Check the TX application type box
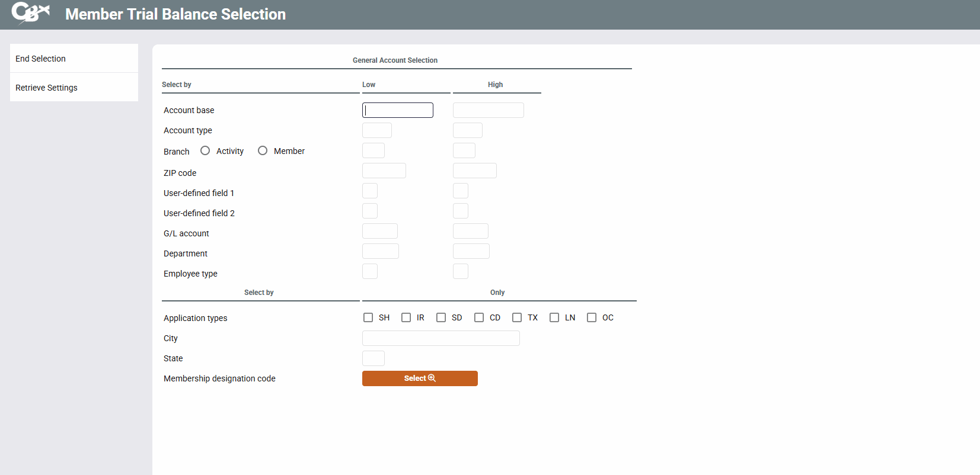The width and height of the screenshot is (980, 475). pyautogui.click(x=517, y=317)
